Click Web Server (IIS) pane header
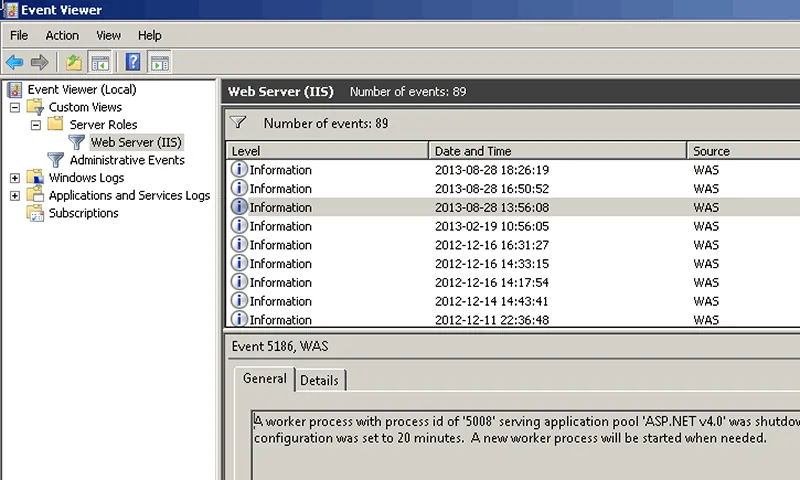800x480 pixels. tap(511, 91)
